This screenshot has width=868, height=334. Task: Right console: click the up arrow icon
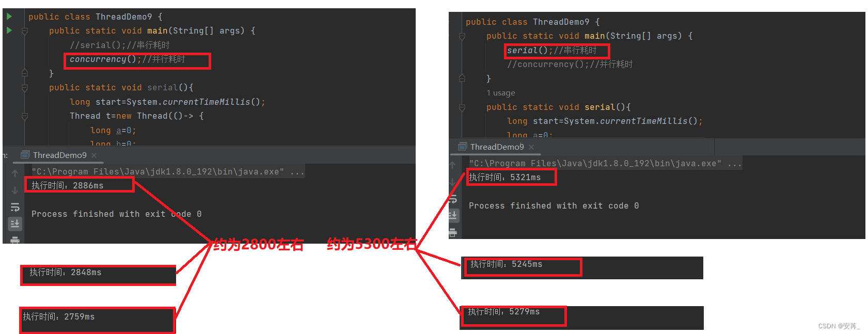click(x=452, y=166)
